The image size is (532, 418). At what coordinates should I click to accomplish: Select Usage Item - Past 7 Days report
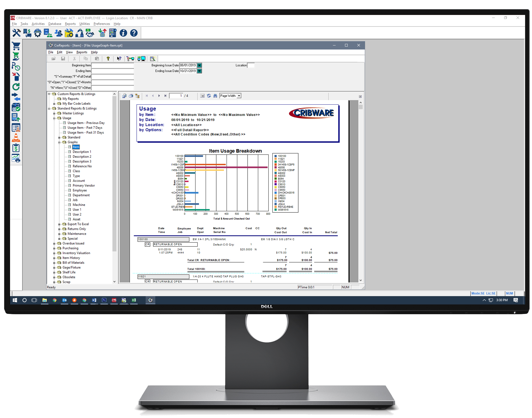pyautogui.click(x=85, y=128)
